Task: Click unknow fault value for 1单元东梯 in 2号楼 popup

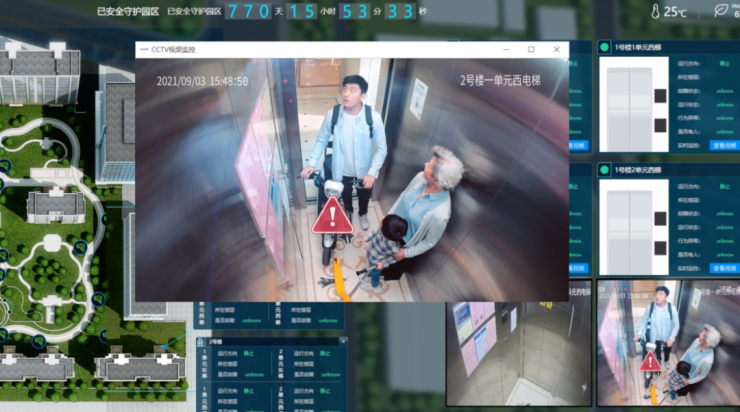Action: click(254, 375)
